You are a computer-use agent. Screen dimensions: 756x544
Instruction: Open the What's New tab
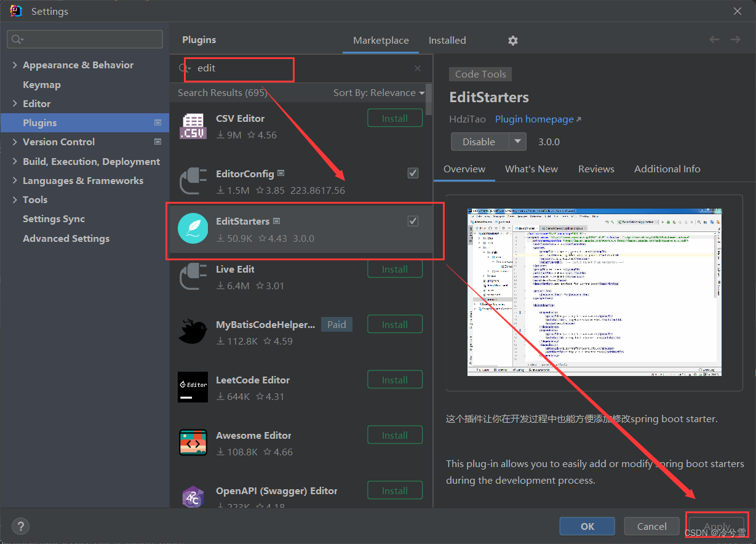531,169
